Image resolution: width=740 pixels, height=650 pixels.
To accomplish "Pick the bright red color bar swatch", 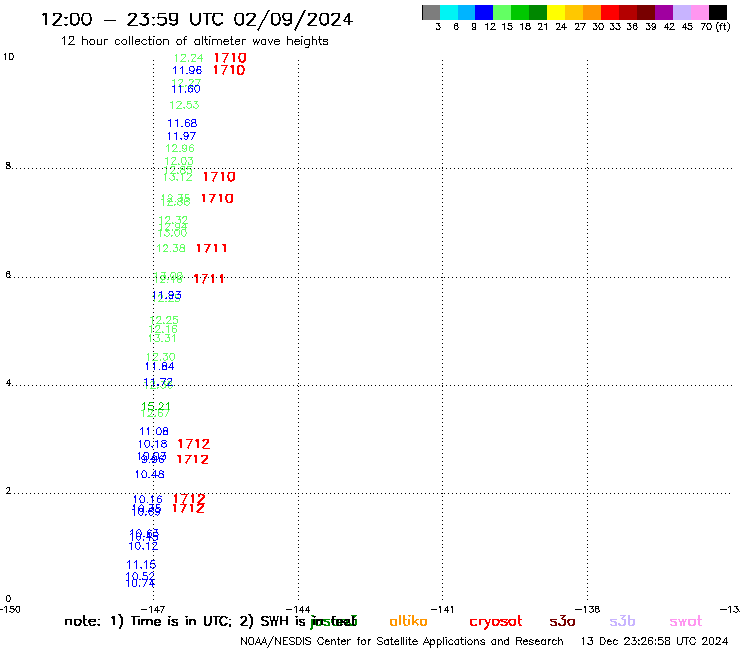I will click(610, 12).
